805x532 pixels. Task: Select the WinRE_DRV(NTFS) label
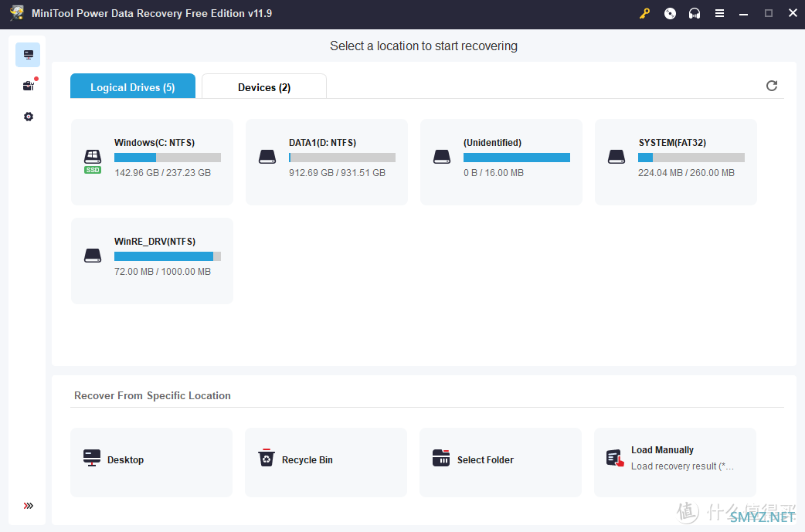click(155, 242)
